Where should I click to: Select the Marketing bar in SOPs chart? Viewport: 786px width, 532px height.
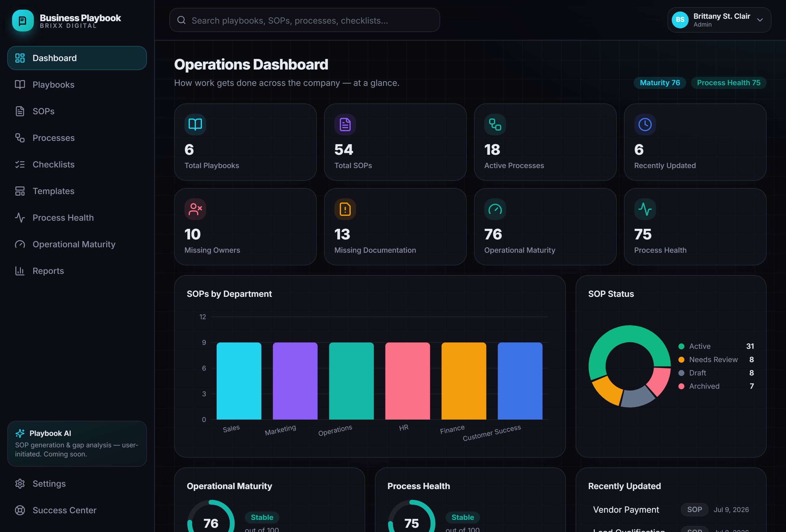(295, 381)
